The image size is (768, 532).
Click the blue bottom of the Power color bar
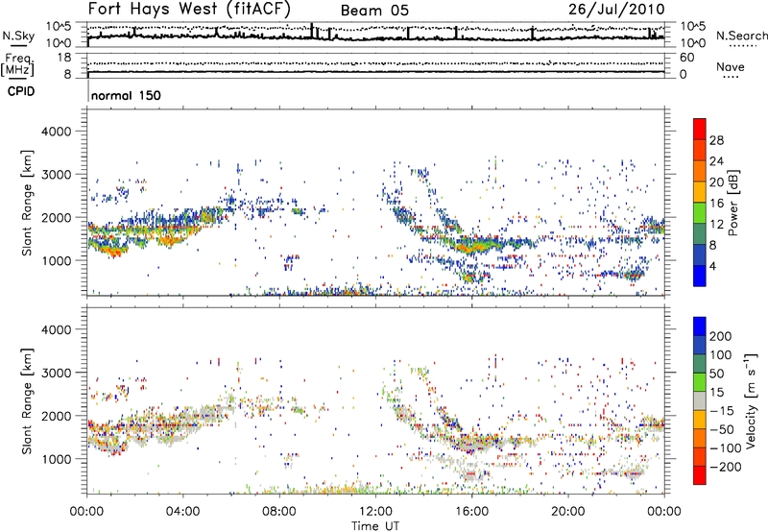click(x=700, y=276)
